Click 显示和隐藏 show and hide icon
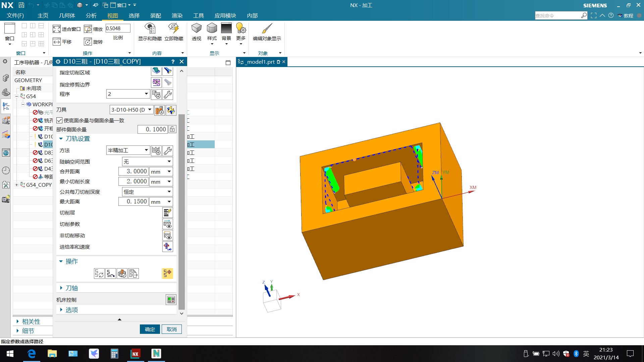The width and height of the screenshot is (644, 362). pyautogui.click(x=150, y=32)
